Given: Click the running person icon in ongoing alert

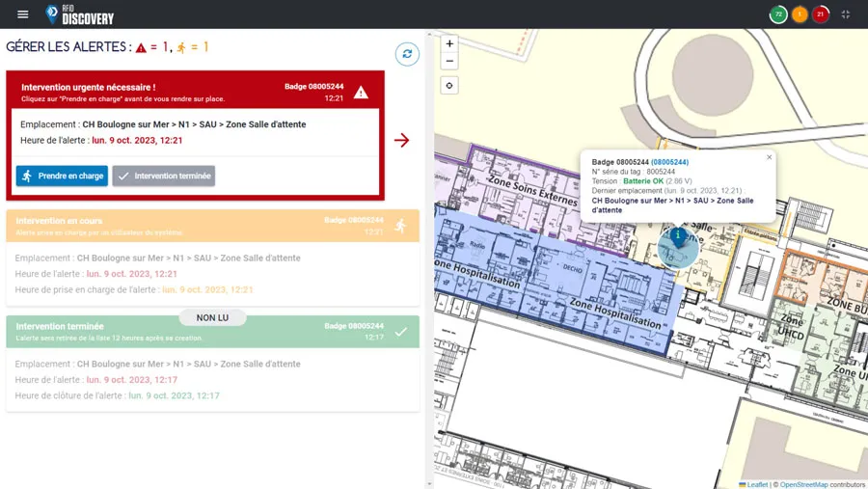Looking at the screenshot, I should click(x=401, y=226).
